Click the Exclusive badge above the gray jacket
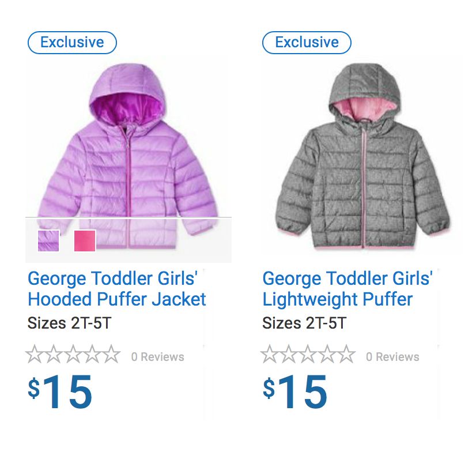 tap(307, 43)
